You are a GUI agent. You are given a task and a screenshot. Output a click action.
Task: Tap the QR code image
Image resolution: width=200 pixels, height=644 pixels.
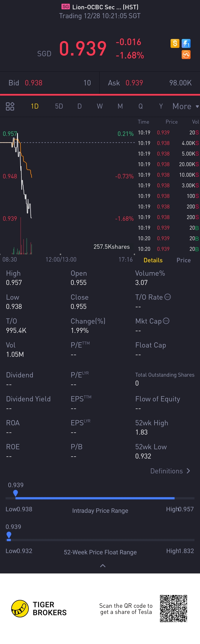tap(174, 609)
